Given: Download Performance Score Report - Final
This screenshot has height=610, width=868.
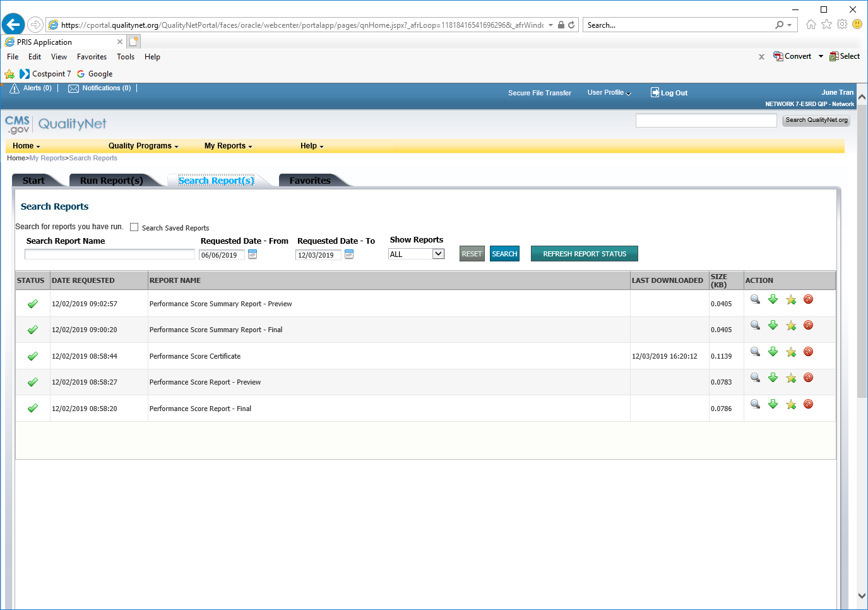Looking at the screenshot, I should coord(773,404).
